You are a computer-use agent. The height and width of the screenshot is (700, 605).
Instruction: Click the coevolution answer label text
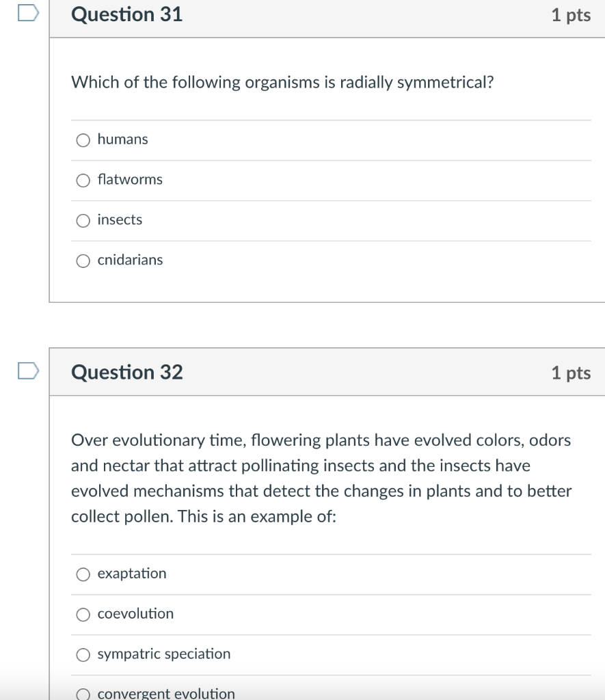pyautogui.click(x=135, y=613)
